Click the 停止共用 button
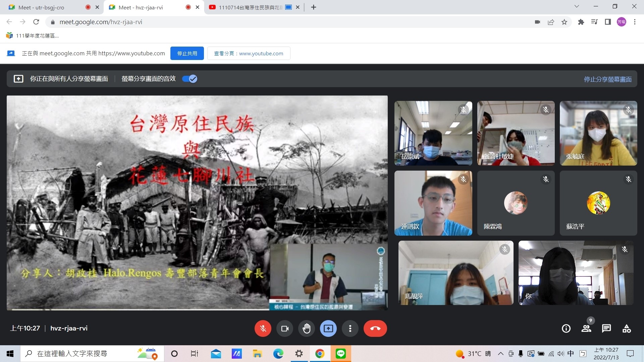The width and height of the screenshot is (644, 362). pos(187,53)
